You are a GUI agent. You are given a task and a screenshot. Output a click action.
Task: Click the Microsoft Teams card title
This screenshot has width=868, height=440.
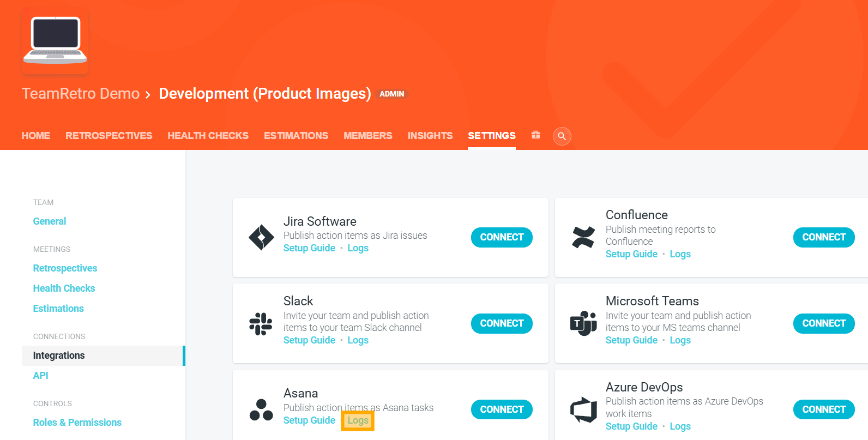652,301
